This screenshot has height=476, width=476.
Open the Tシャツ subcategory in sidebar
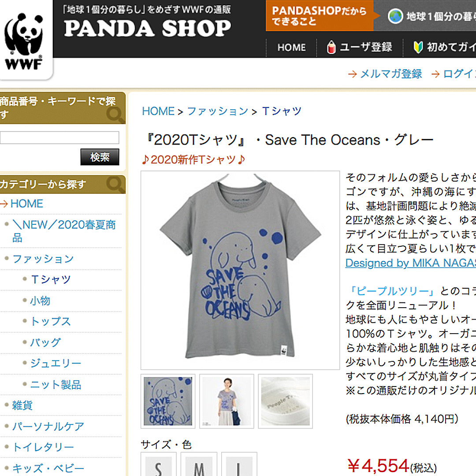[51, 279]
